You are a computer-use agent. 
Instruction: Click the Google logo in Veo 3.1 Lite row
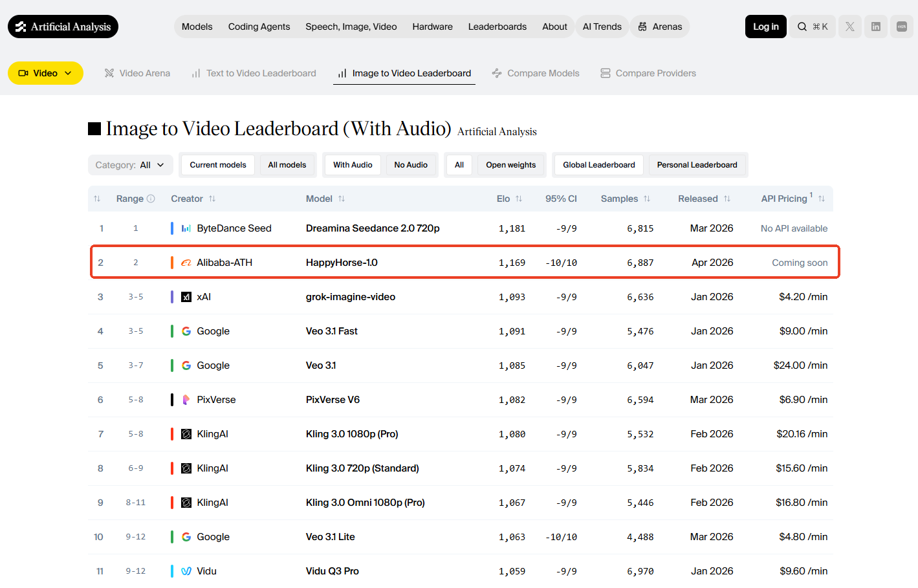[186, 537]
